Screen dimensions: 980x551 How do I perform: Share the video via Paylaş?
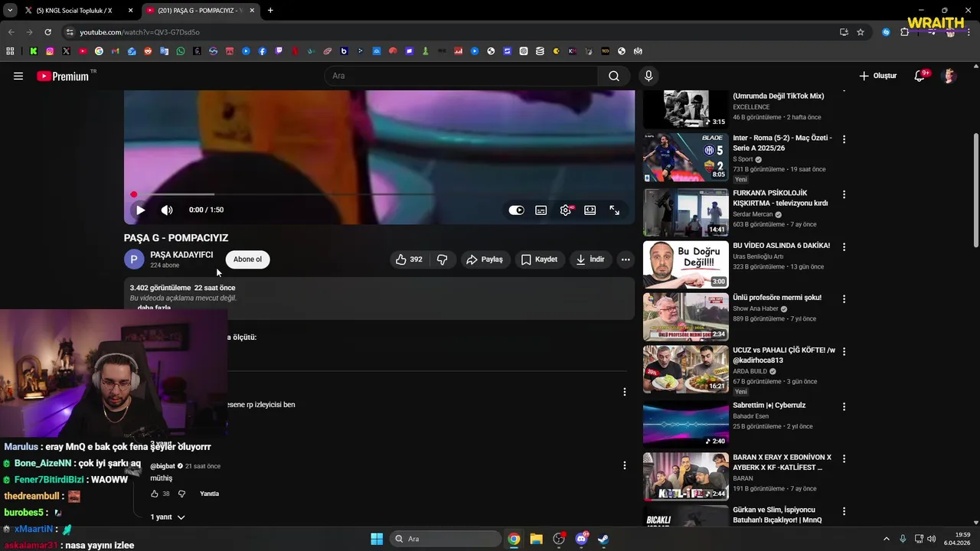(485, 259)
